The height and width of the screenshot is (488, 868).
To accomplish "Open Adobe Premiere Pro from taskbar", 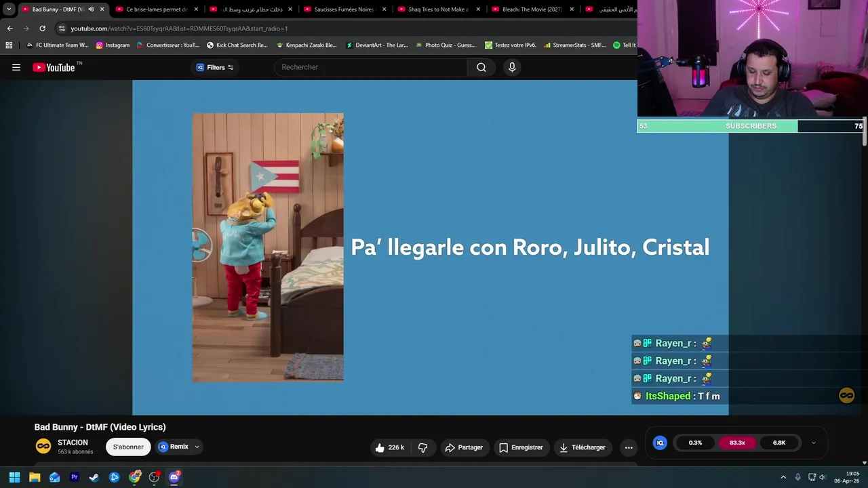I will point(75,477).
